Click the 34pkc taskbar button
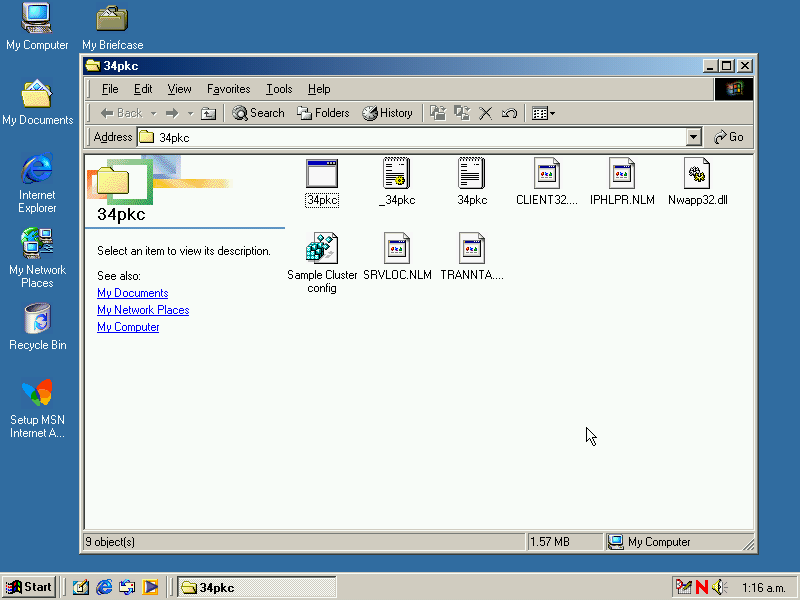Viewport: 800px width, 600px height. 257,587
